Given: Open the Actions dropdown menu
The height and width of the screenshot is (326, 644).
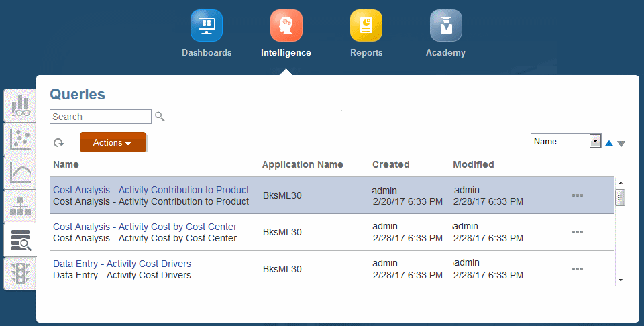Looking at the screenshot, I should coord(113,142).
